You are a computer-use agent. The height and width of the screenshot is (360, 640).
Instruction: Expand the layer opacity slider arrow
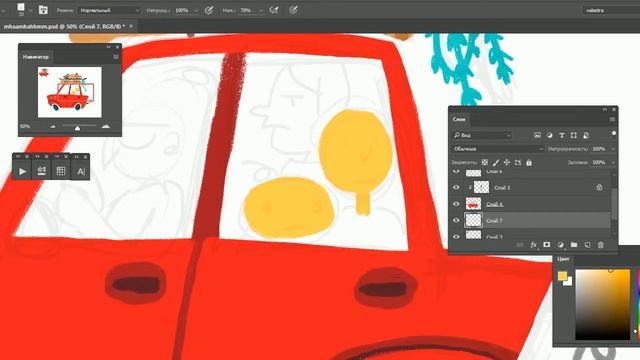tap(613, 149)
